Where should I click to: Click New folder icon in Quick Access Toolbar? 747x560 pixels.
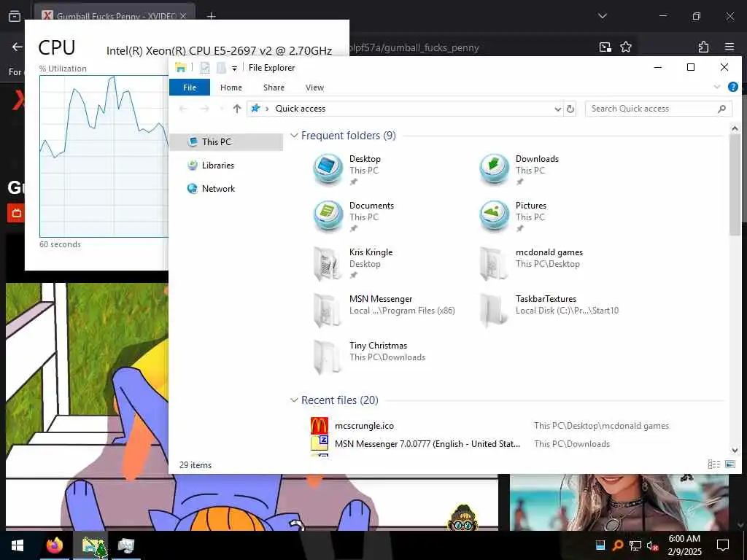221,68
